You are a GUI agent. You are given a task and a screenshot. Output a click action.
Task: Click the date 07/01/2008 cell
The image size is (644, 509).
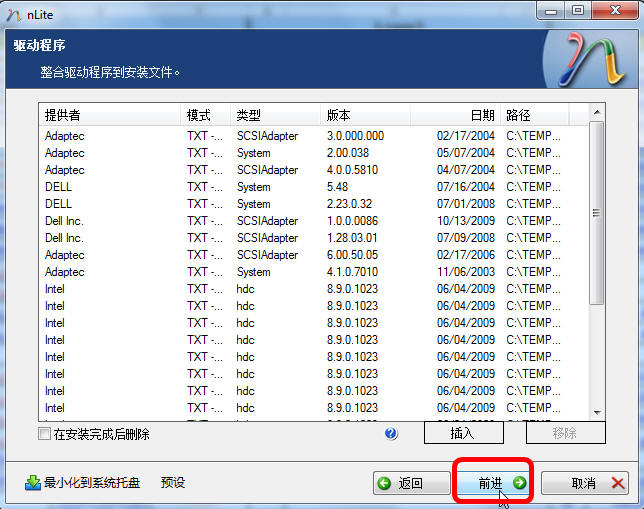pos(465,204)
